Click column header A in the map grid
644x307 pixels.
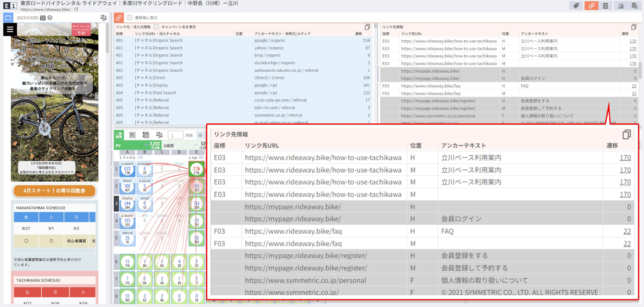click(128, 152)
